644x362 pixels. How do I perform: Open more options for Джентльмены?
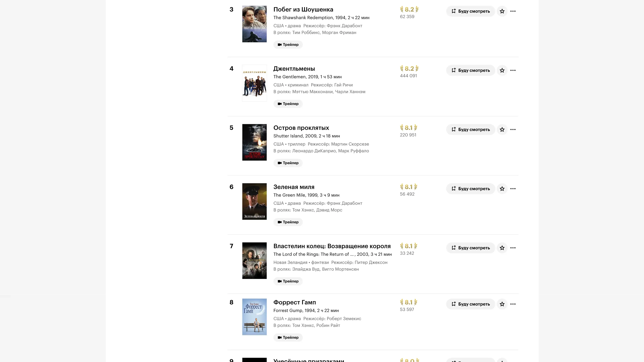513,70
